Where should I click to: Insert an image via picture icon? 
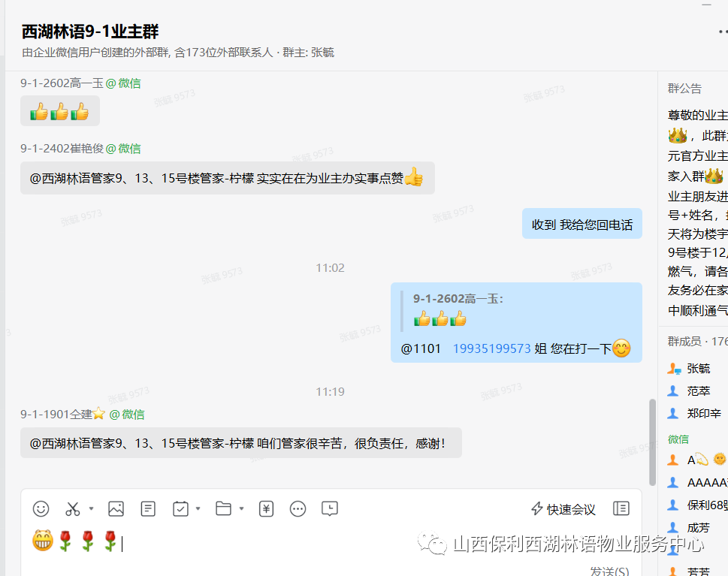coord(116,508)
